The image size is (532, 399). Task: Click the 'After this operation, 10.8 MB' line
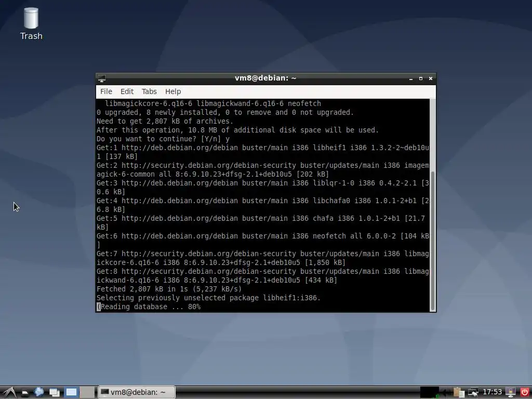[237, 130]
